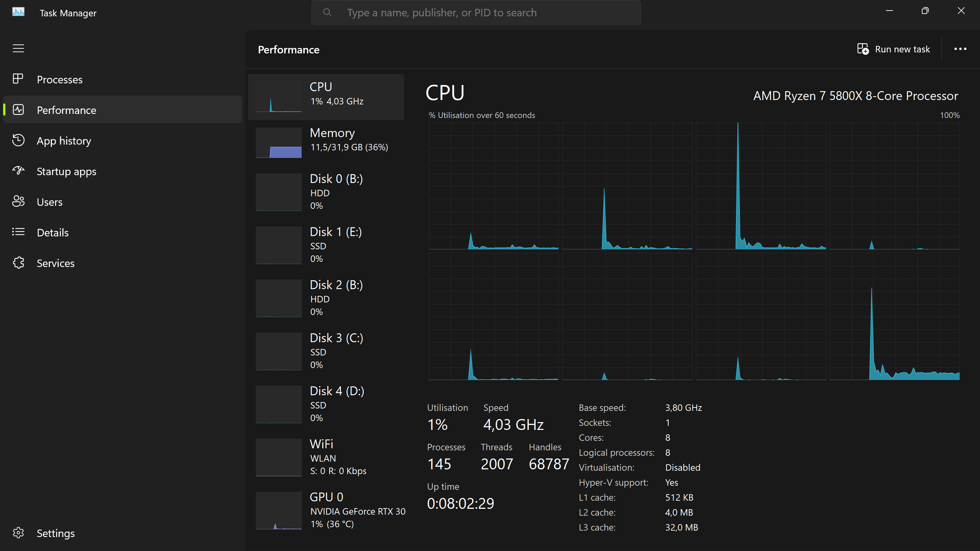Click the search magnifier icon
This screenshot has height=551, width=980.
(x=327, y=13)
